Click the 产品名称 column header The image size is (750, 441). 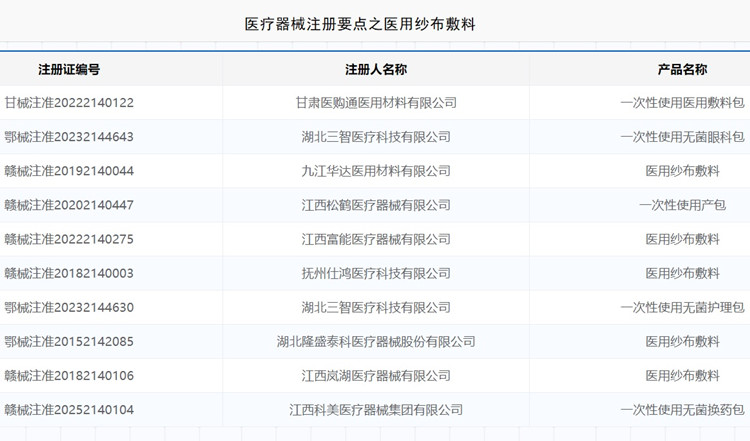(683, 69)
